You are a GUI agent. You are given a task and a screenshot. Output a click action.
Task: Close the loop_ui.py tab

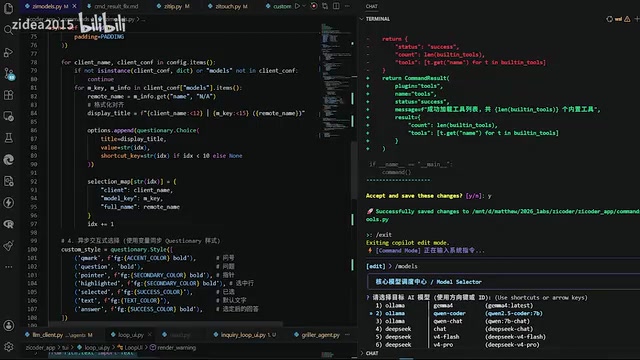click(x=150, y=335)
